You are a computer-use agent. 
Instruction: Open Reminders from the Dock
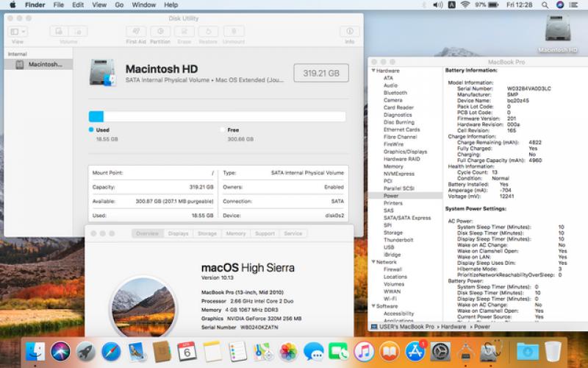point(238,353)
